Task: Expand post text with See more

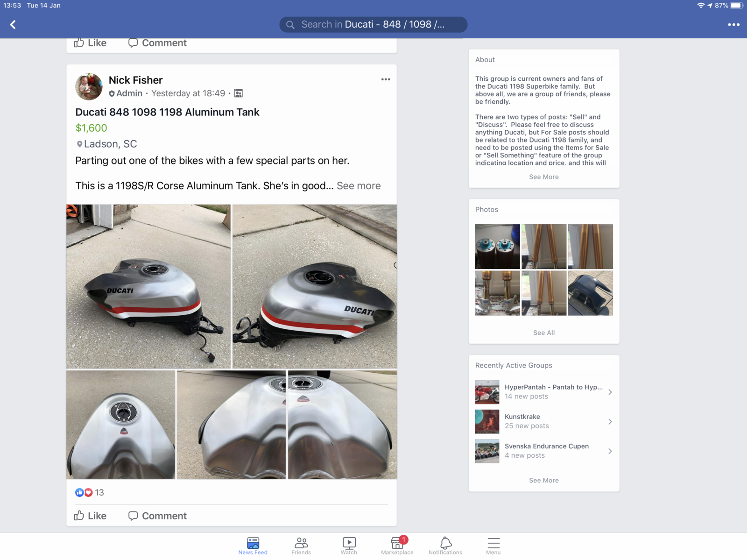Action: pos(359,186)
